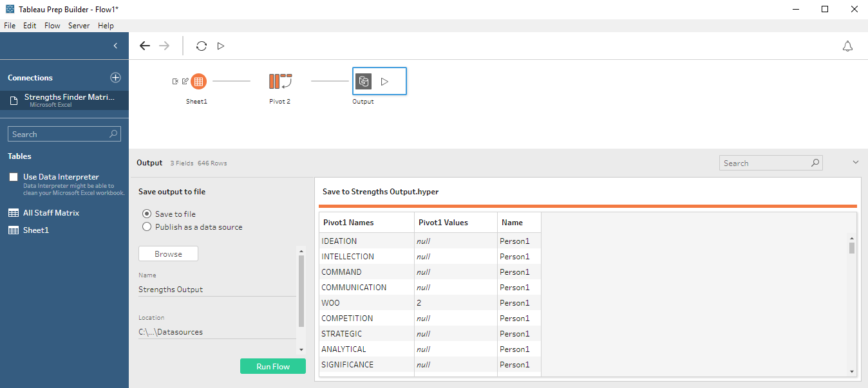The height and width of the screenshot is (388, 868).
Task: Select the All Staff Matrix table
Action: tap(51, 213)
